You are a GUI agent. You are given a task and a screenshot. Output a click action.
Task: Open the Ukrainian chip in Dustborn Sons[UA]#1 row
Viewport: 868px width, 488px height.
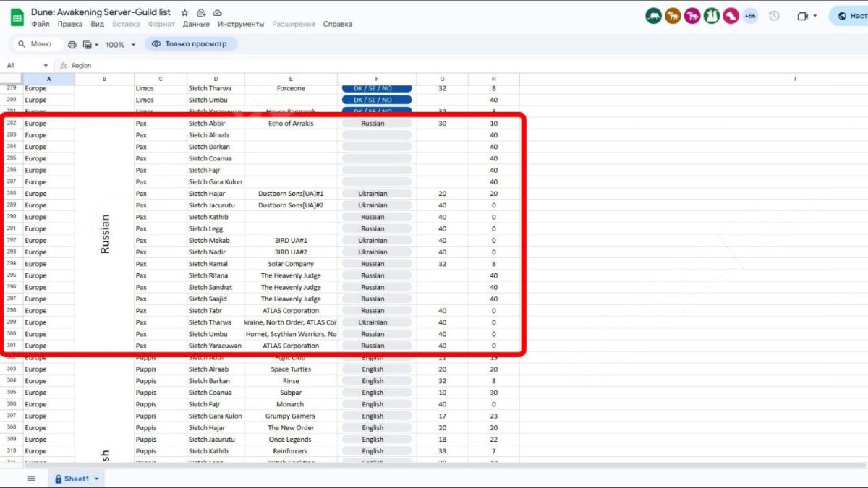(x=377, y=194)
